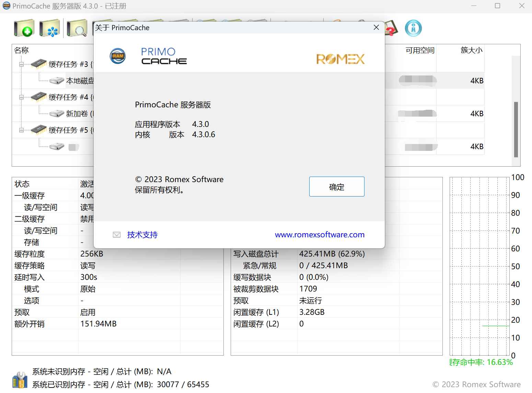
Task: Click 确定 to dismiss the About dialog
Action: 337,187
